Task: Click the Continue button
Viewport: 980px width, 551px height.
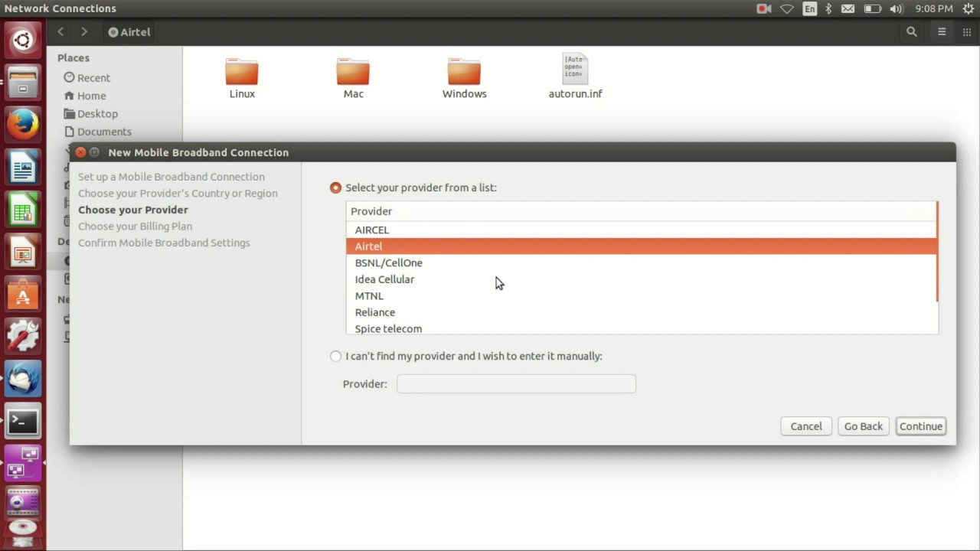Action: [921, 426]
